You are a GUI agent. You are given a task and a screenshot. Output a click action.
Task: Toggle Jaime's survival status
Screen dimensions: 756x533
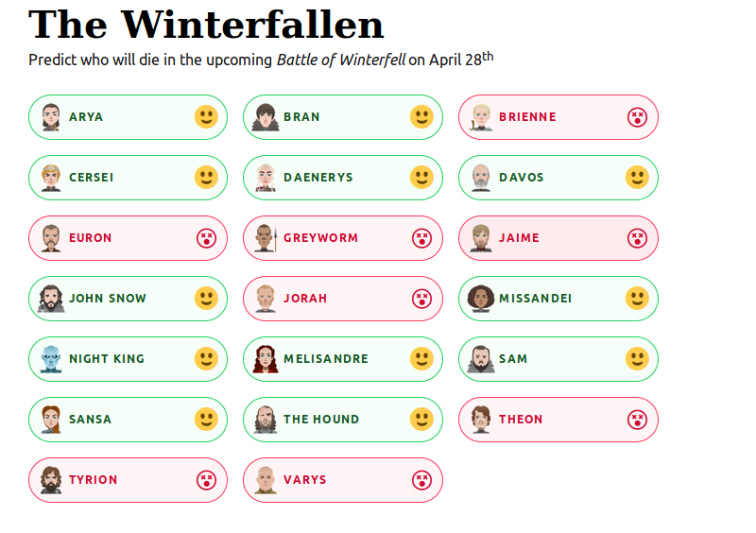click(x=558, y=238)
